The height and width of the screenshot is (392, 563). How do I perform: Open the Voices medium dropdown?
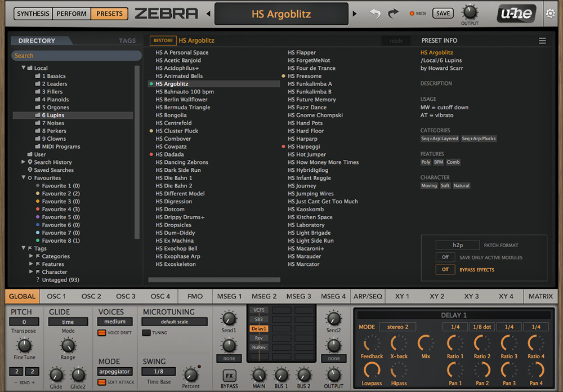coord(115,322)
